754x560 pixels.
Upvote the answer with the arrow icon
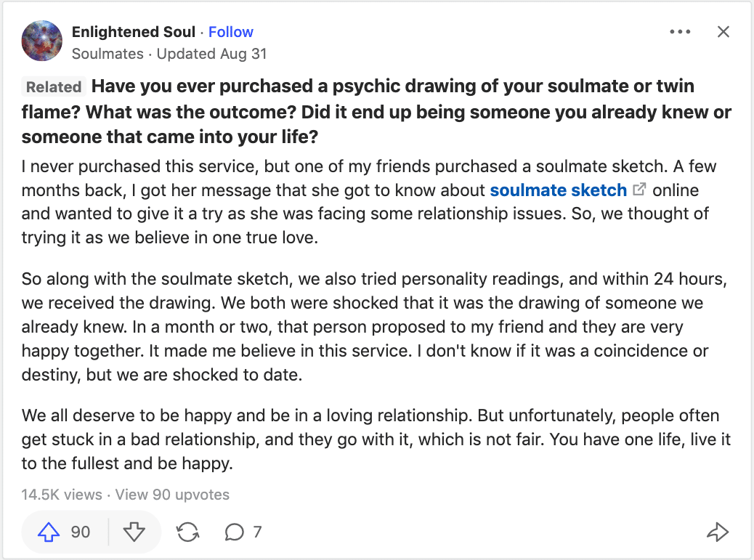coord(49,532)
